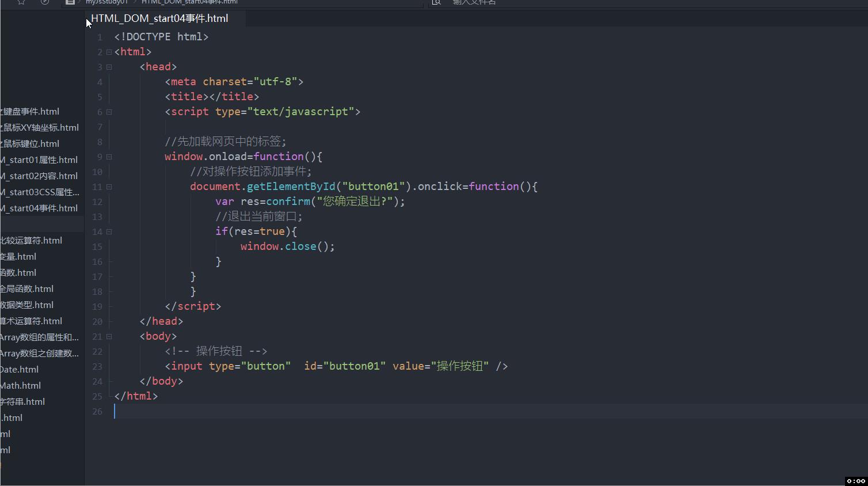Viewport: 868px width, 486px height.
Task: Click window.close(); on line 15
Action: click(x=288, y=246)
